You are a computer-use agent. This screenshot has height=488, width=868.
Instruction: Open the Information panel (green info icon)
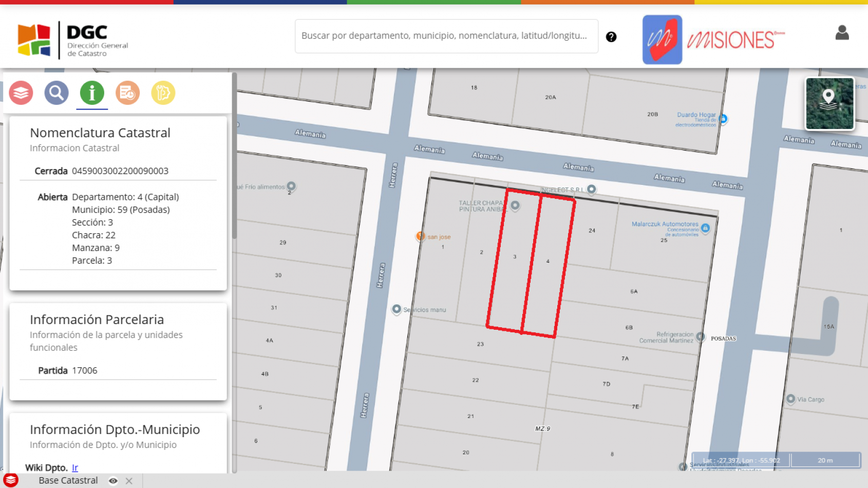[91, 93]
